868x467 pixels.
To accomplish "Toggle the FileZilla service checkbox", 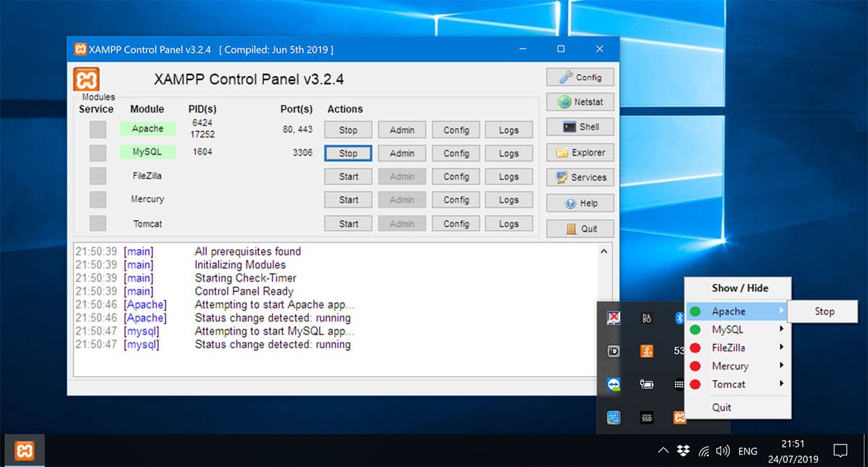I will pos(98,176).
